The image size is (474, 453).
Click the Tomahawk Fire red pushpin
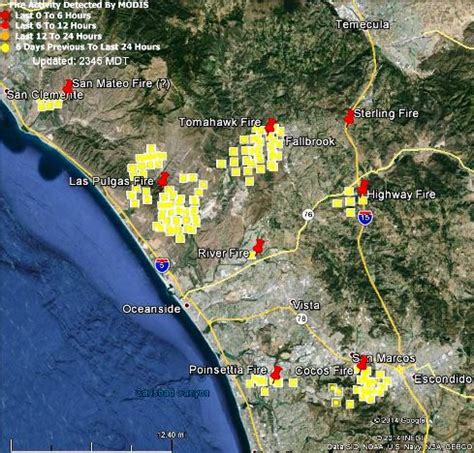pos(271,125)
